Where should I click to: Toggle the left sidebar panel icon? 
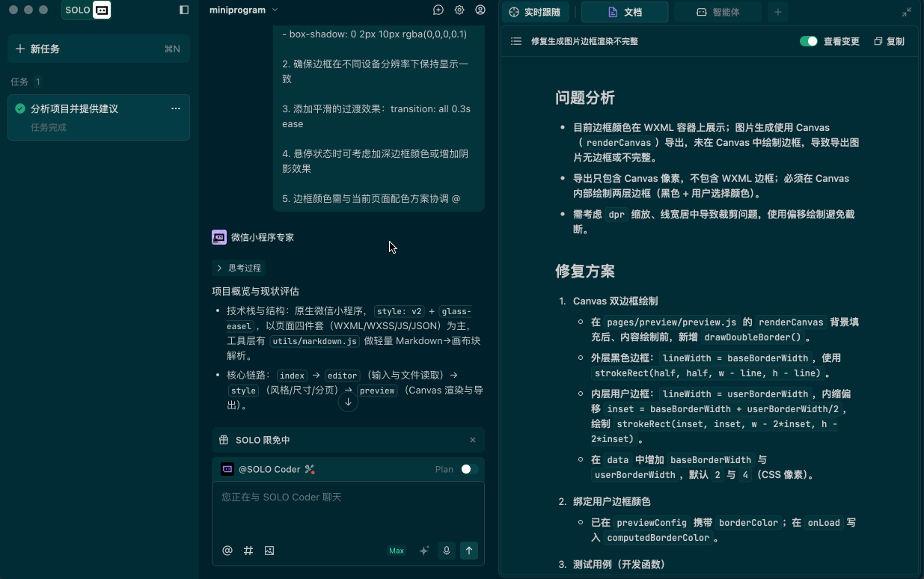click(x=184, y=10)
